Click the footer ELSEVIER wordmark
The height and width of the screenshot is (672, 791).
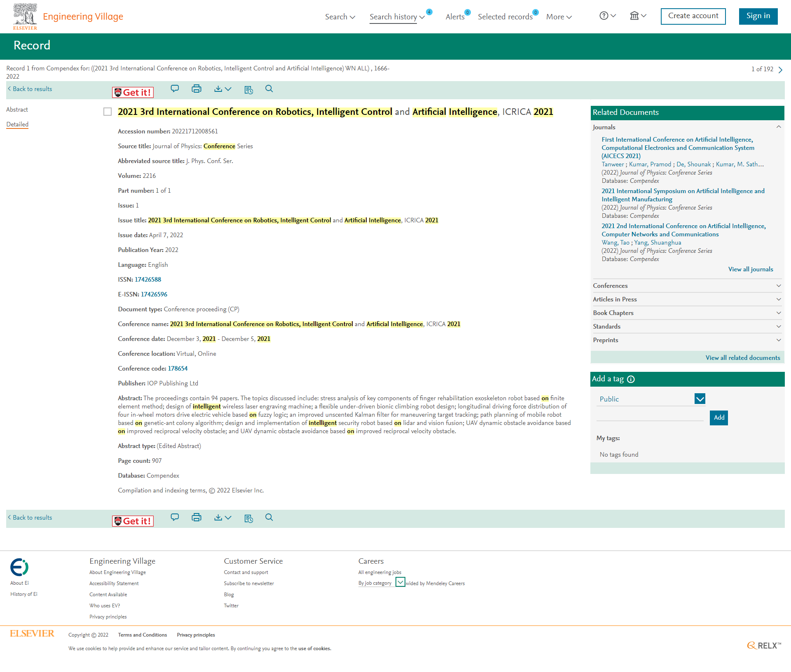pyautogui.click(x=32, y=633)
